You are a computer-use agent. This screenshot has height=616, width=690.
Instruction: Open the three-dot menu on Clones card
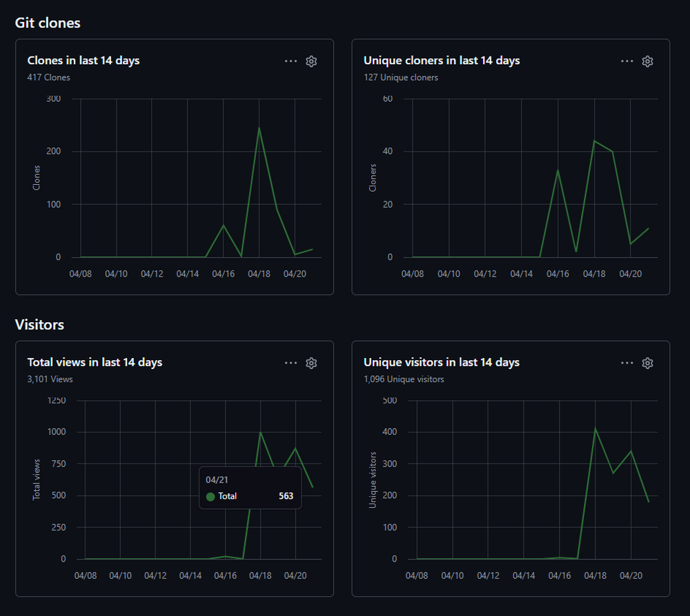point(291,61)
